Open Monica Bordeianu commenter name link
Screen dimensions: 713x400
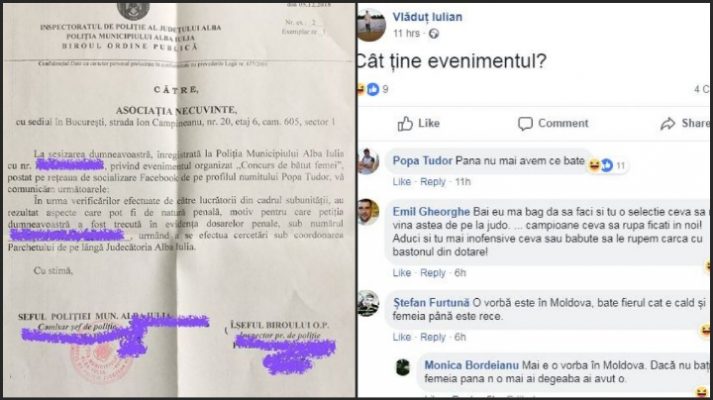pos(471,365)
